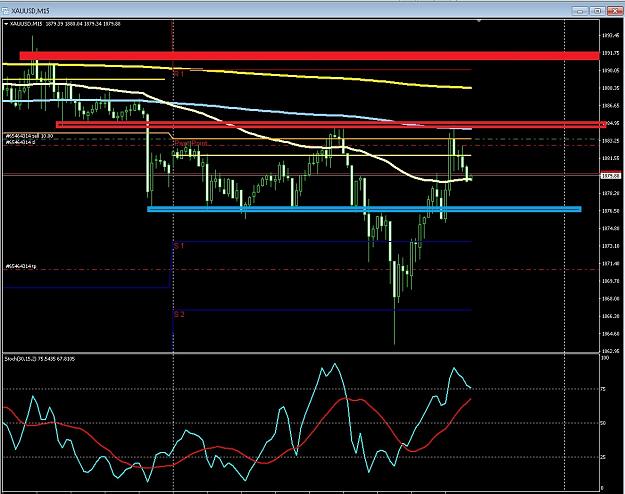Viewport: 625px width, 494px height.
Task: Expand the XAUUSD,M15 one-click trading arrow
Action: click(x=6, y=24)
